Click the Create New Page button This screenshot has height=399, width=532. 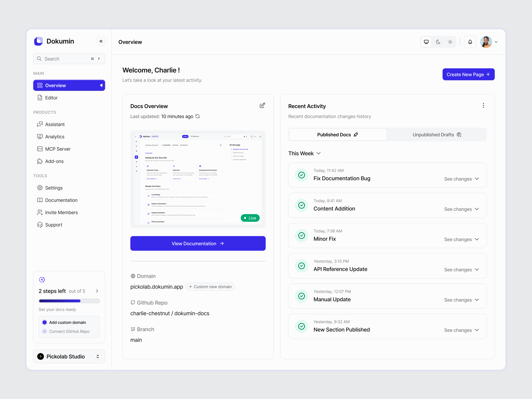click(468, 74)
